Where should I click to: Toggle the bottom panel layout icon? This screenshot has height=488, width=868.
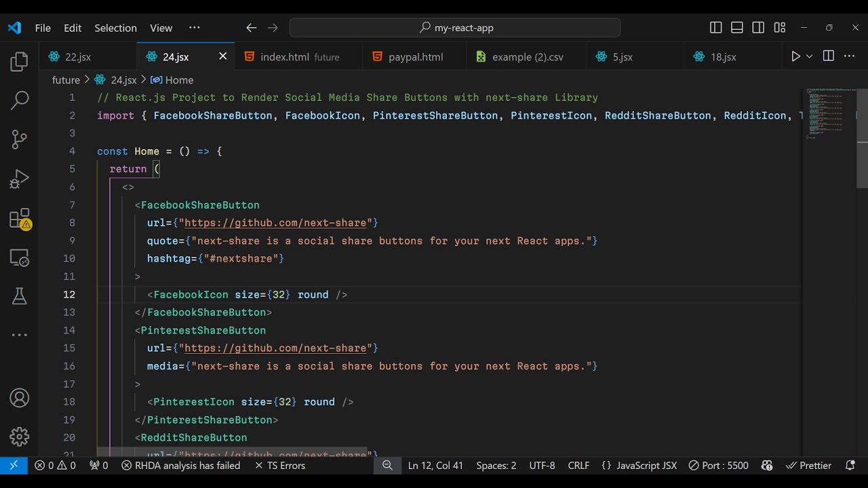[x=737, y=28]
